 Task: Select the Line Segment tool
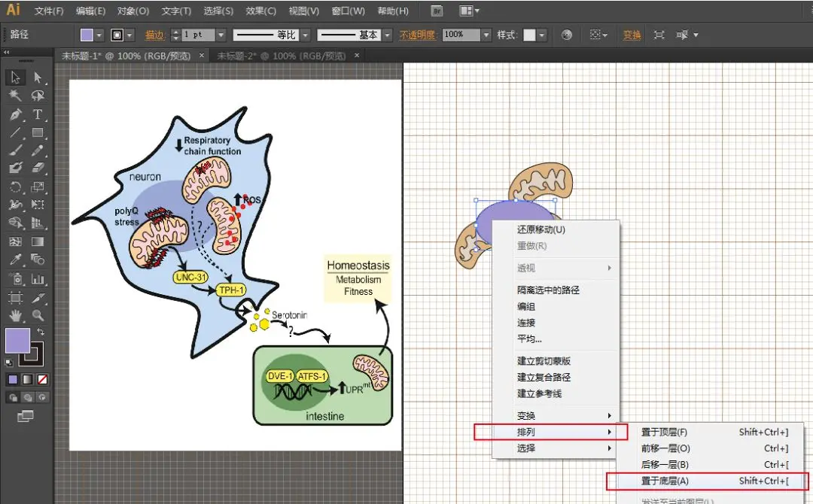[16, 132]
